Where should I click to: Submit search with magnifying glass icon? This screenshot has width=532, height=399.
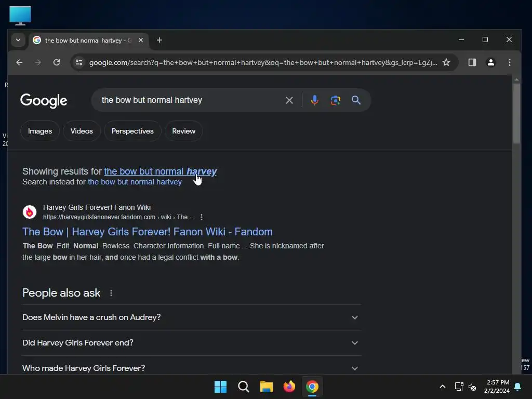(356, 100)
